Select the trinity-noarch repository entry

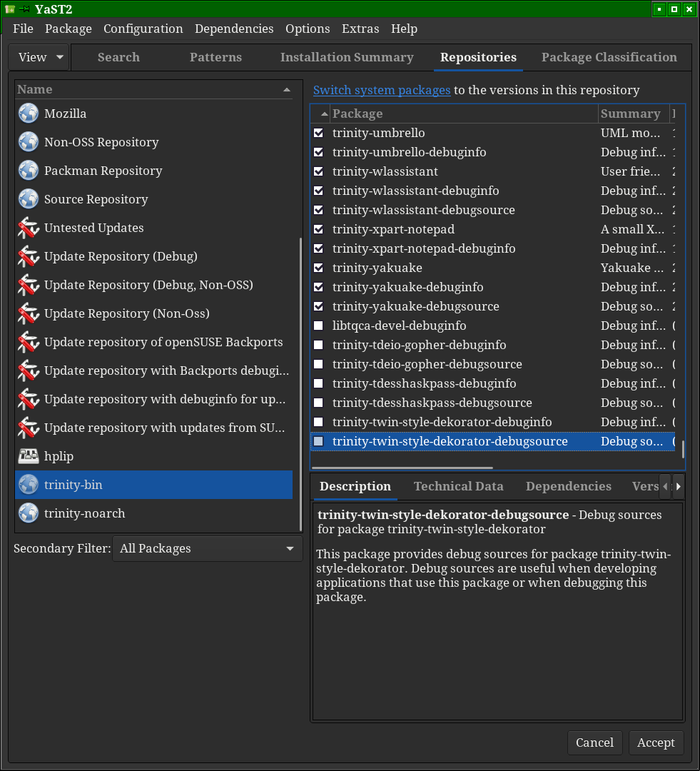(154, 513)
